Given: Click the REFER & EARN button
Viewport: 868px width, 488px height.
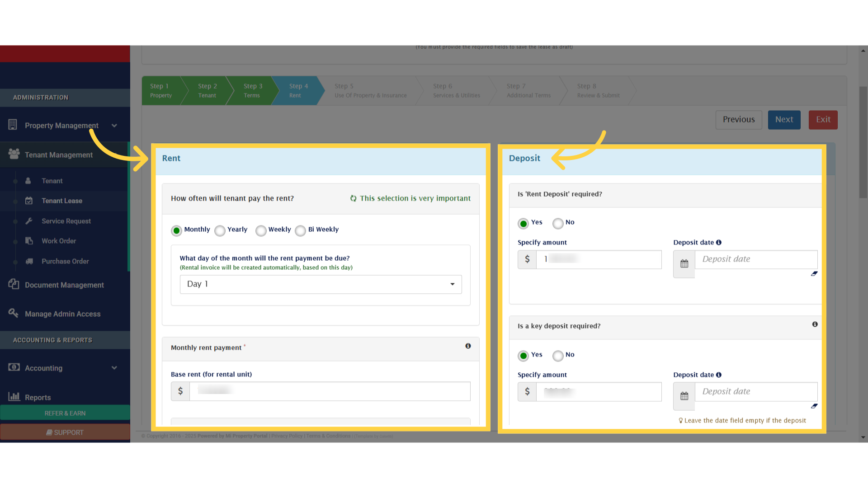Looking at the screenshot, I should point(65,413).
